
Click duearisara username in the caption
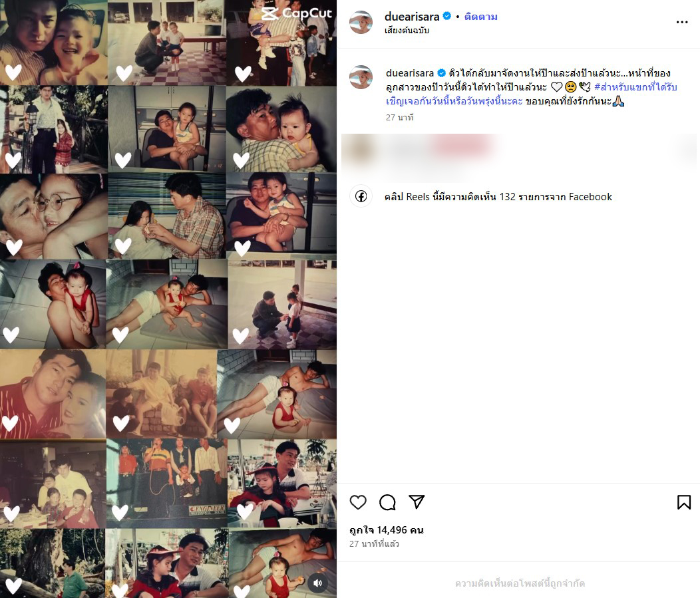[x=410, y=73]
